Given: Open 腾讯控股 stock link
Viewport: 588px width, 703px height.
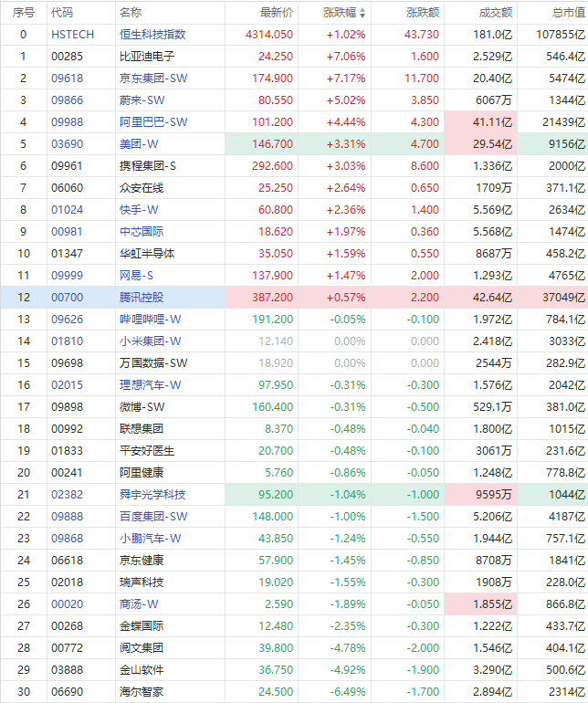Looking at the screenshot, I should click(142, 298).
